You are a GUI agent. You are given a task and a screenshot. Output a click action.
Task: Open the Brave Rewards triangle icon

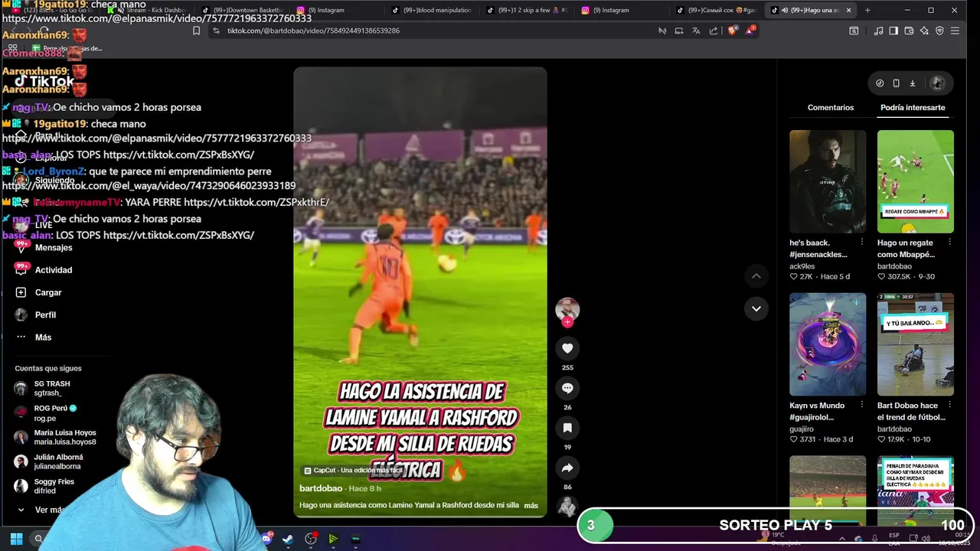point(751,31)
